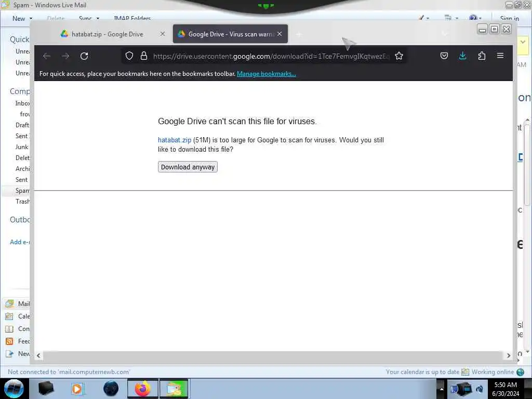Switch to Contacts view in Windows Live Mail
The image size is (532, 399).
(18, 329)
